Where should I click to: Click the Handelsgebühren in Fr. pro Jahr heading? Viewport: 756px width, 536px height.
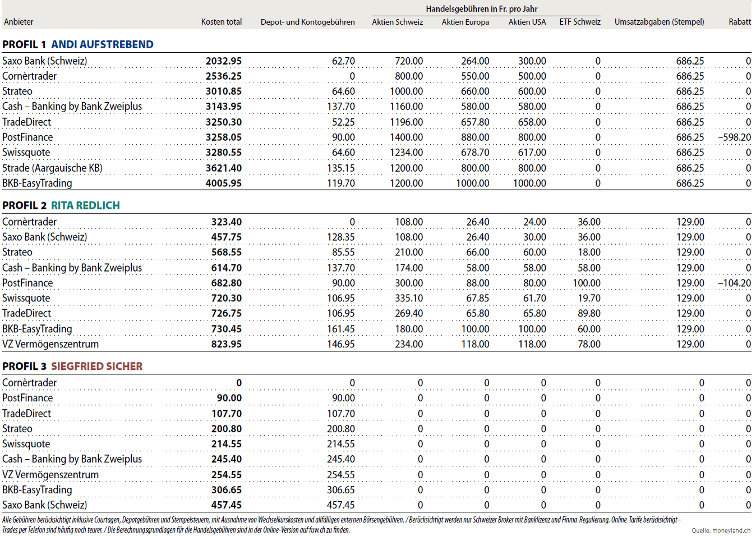(482, 9)
